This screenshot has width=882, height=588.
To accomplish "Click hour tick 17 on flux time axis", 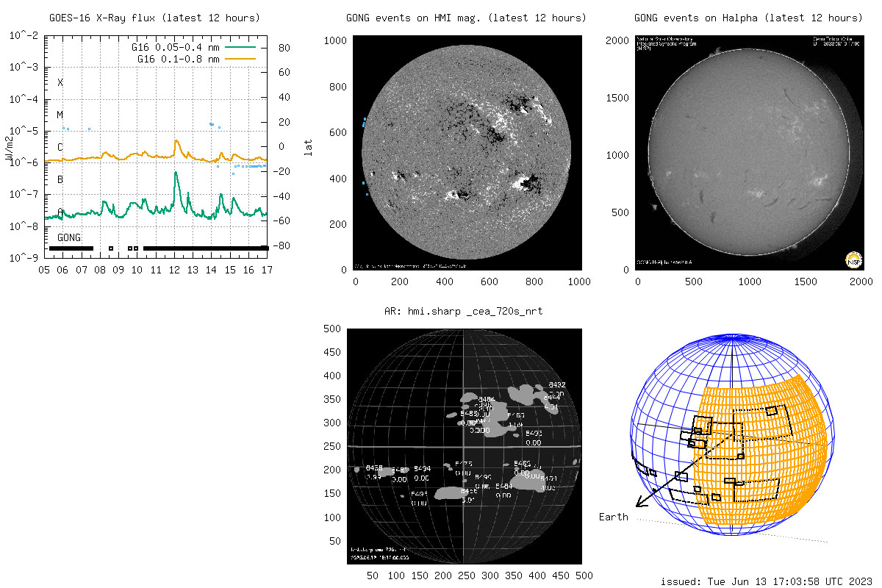I will pyautogui.click(x=268, y=270).
